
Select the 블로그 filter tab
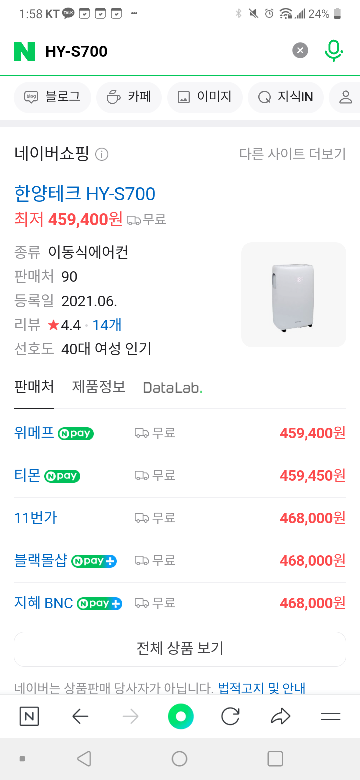point(52,97)
